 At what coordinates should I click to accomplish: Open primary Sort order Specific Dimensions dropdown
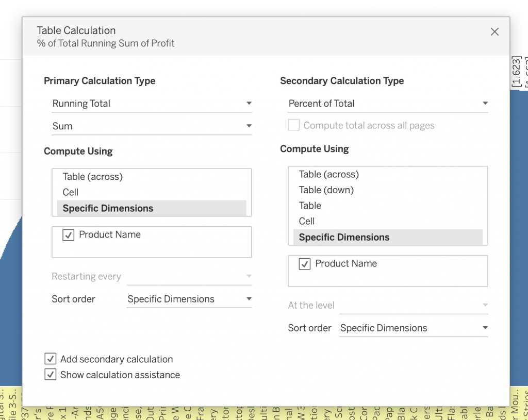[189, 299]
